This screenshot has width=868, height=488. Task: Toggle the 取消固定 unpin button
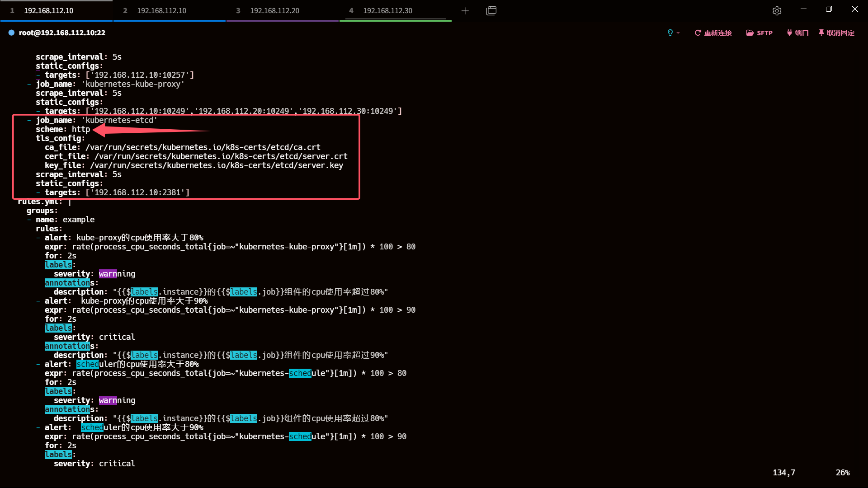(x=836, y=33)
